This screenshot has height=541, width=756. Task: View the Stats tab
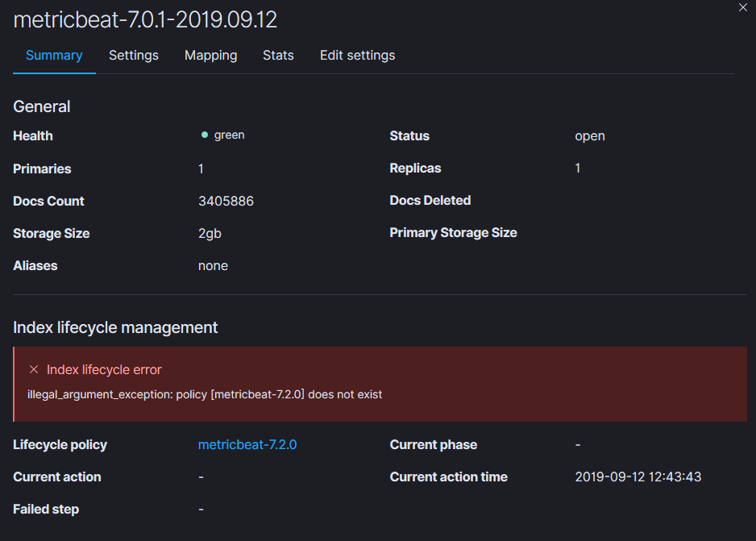point(278,56)
